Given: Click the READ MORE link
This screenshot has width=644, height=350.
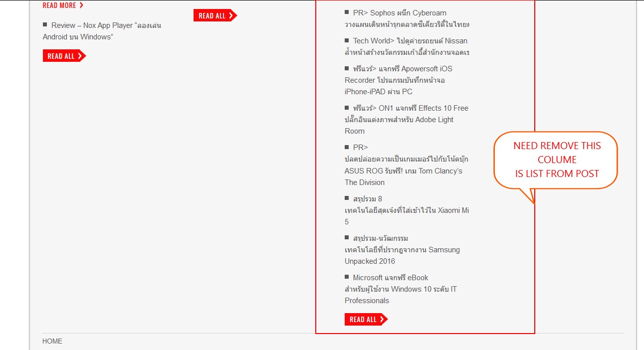Looking at the screenshot, I should point(59,5).
